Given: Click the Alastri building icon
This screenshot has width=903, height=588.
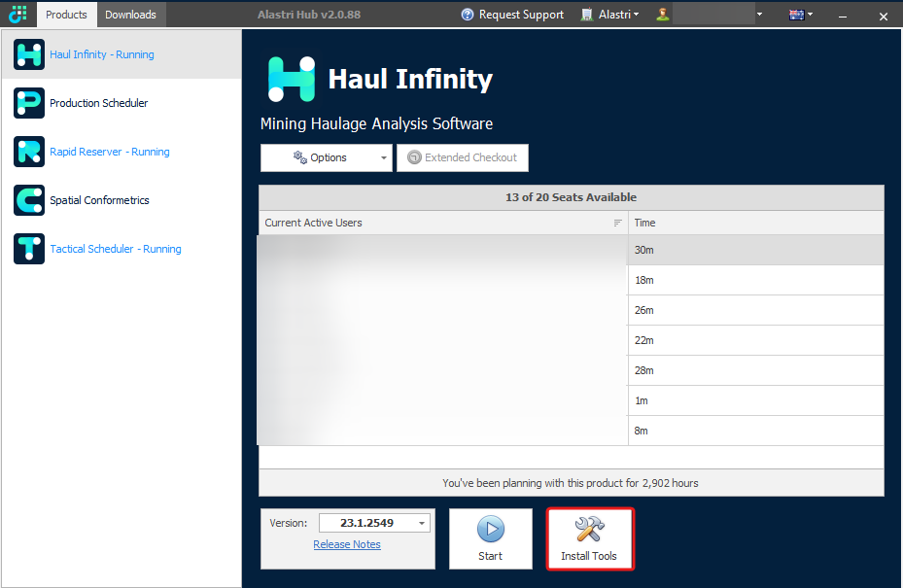Looking at the screenshot, I should 586,15.
